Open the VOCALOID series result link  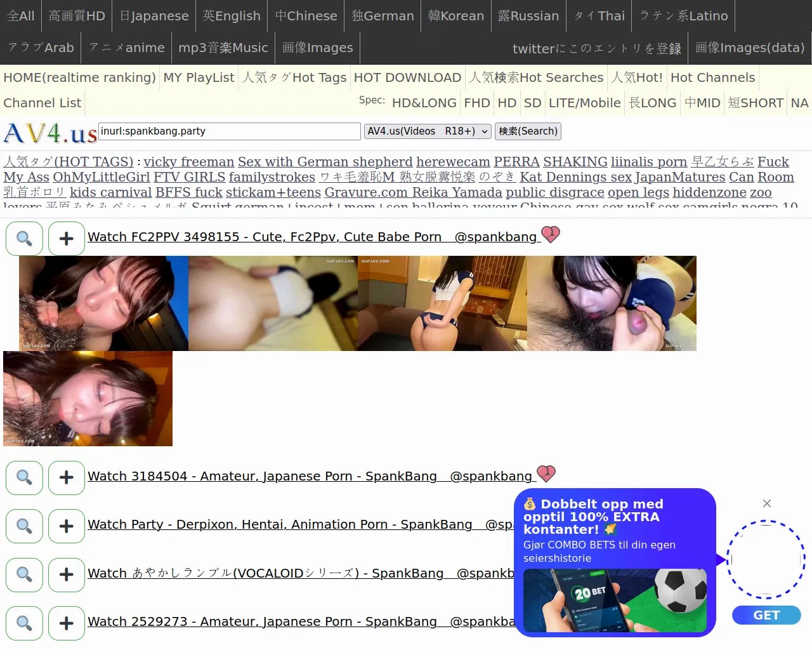pyautogui.click(x=301, y=573)
